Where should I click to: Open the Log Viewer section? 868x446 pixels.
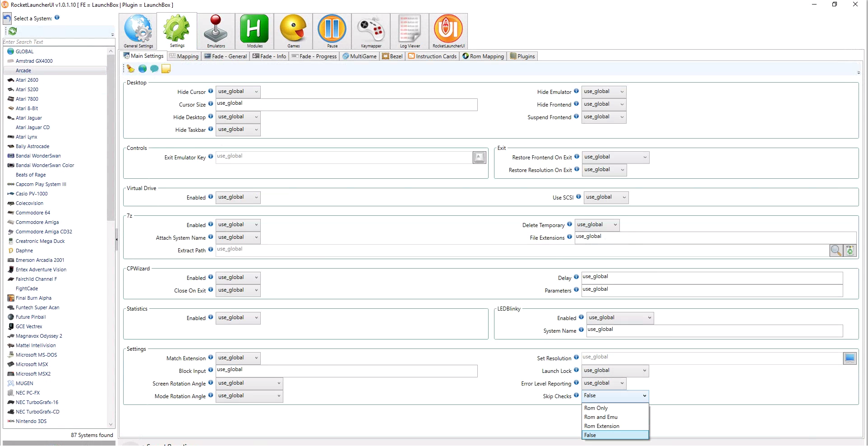coord(410,31)
